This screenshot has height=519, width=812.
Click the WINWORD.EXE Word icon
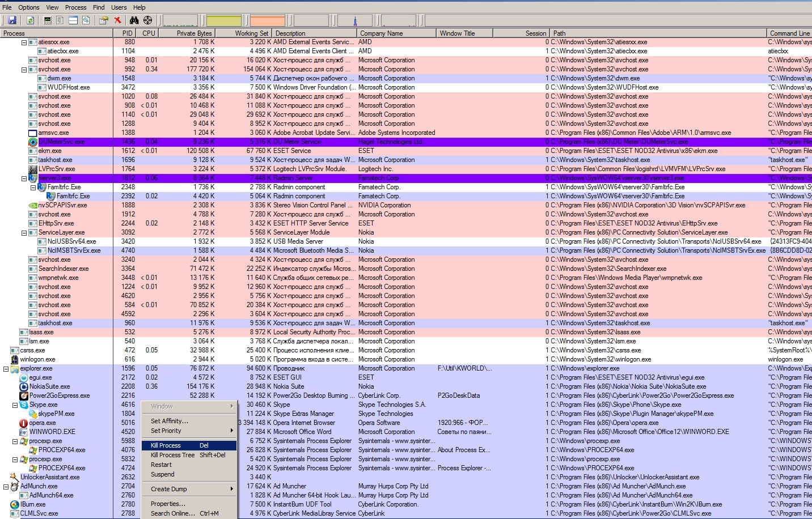click(24, 432)
